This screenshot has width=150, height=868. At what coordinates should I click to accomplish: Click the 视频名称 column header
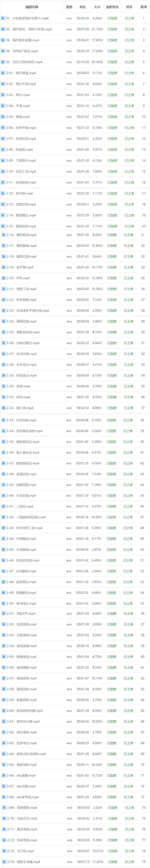click(x=32, y=7)
